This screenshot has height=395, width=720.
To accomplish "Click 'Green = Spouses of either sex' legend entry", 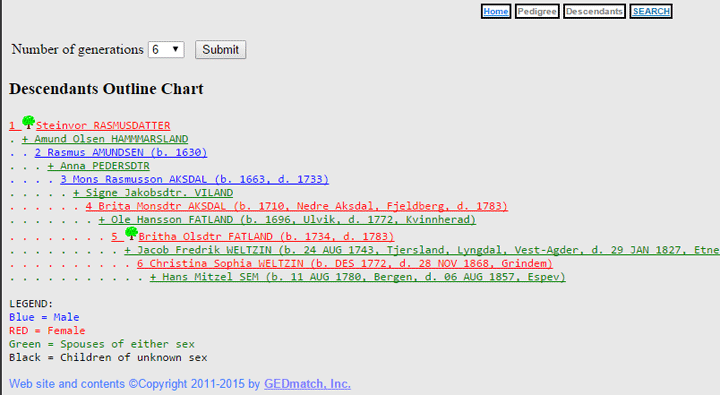I will (x=102, y=344).
